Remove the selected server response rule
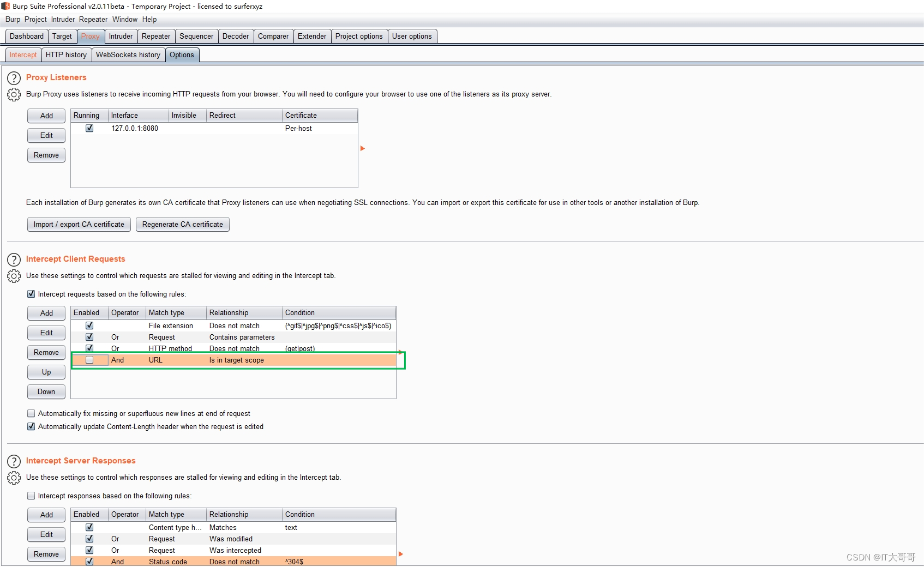 (x=46, y=554)
